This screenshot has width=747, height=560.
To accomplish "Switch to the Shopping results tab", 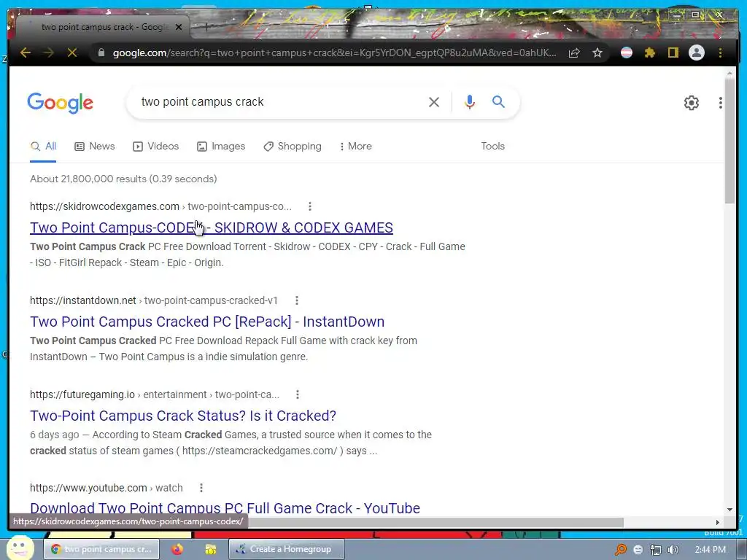I will click(293, 146).
